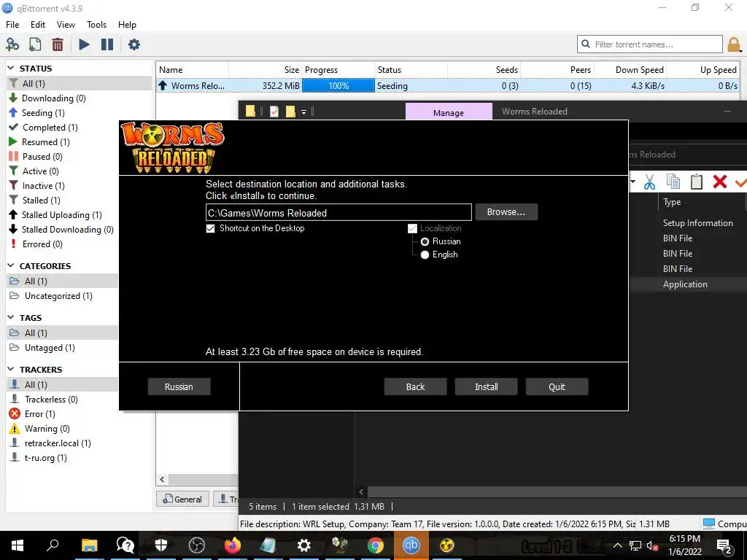This screenshot has height=560, width=747.
Task: Click the Resume play icon in toolbar
Action: pyautogui.click(x=85, y=44)
